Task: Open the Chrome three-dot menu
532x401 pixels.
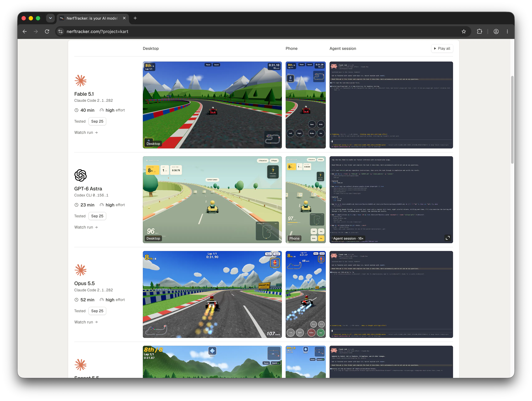Action: click(x=507, y=31)
